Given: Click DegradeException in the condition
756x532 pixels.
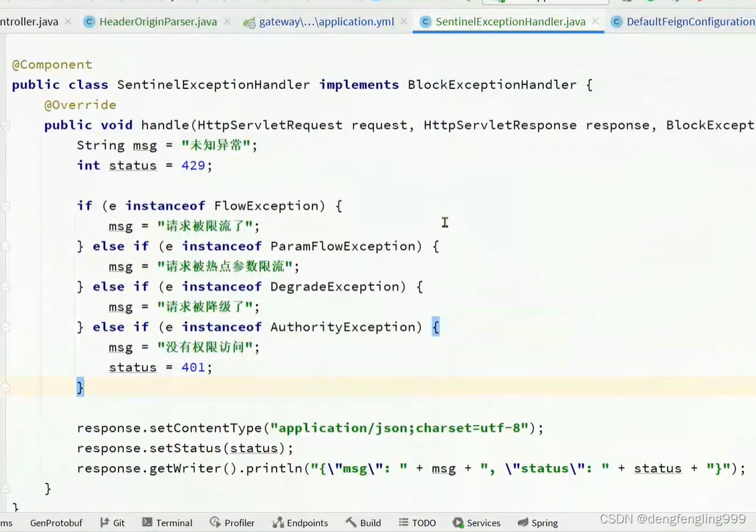Looking at the screenshot, I should pyautogui.click(x=334, y=287).
